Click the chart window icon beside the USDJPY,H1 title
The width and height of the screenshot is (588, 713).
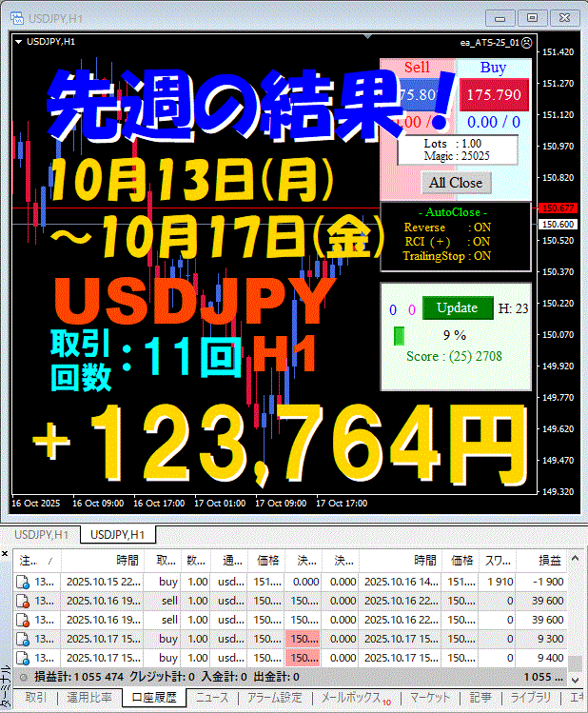[x=17, y=18]
